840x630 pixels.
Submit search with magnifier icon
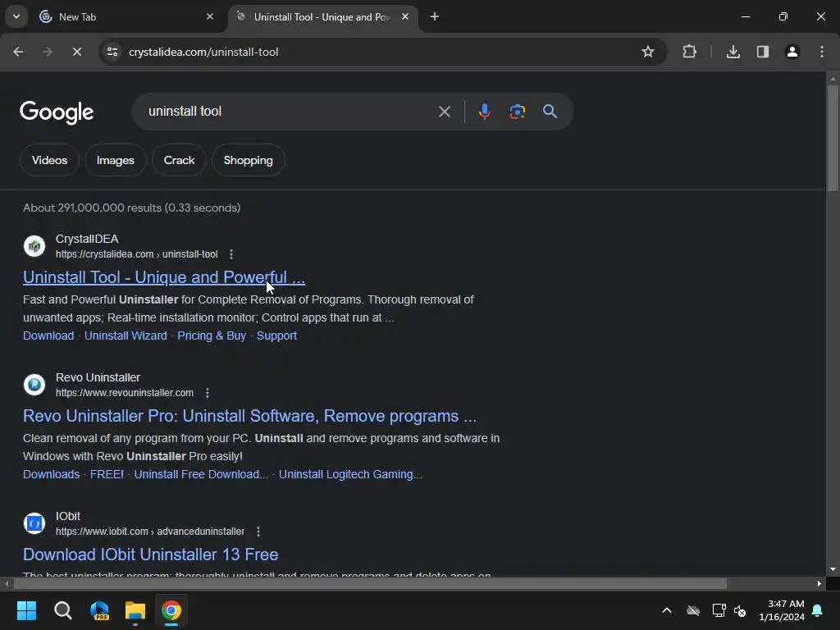(550, 112)
